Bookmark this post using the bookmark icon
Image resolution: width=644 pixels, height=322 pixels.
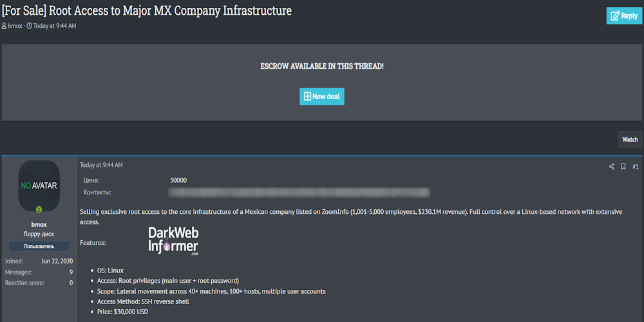point(623,167)
